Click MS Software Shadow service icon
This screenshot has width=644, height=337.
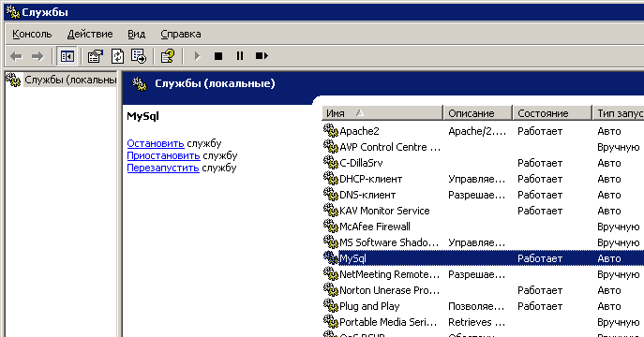[331, 242]
